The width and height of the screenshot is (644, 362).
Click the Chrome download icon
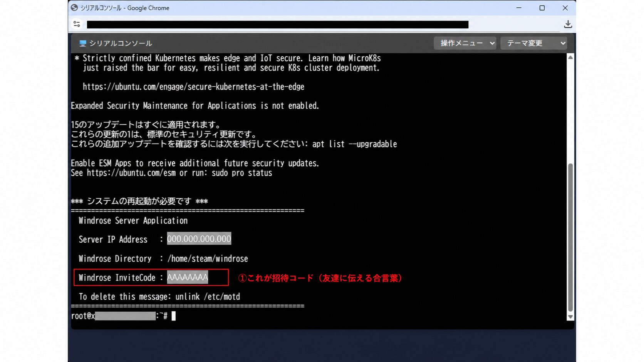568,24
